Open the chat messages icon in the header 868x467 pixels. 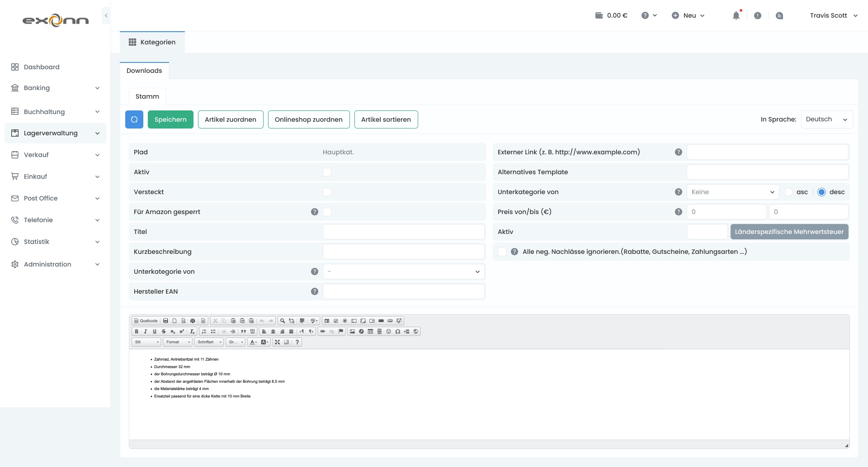[x=779, y=15]
